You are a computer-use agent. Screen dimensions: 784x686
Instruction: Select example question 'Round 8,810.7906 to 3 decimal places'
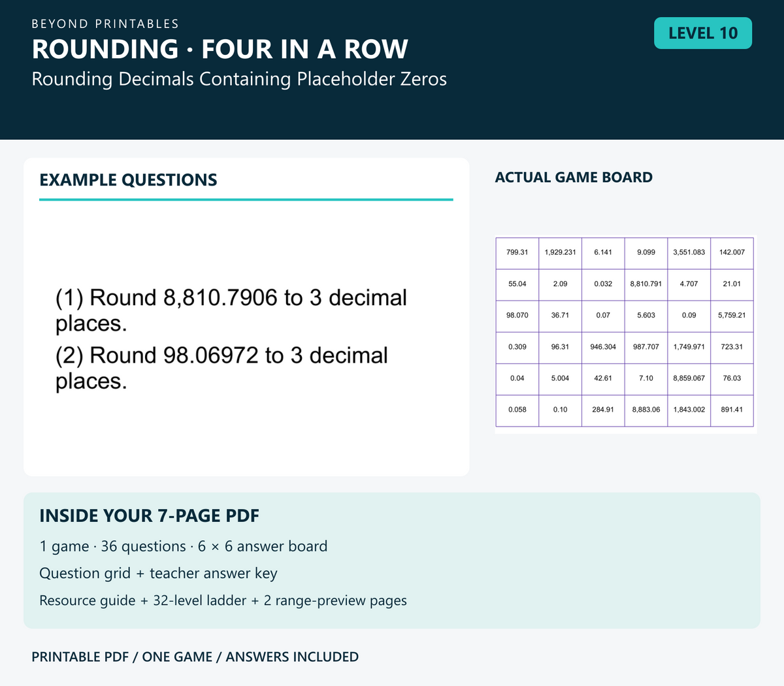pos(231,310)
